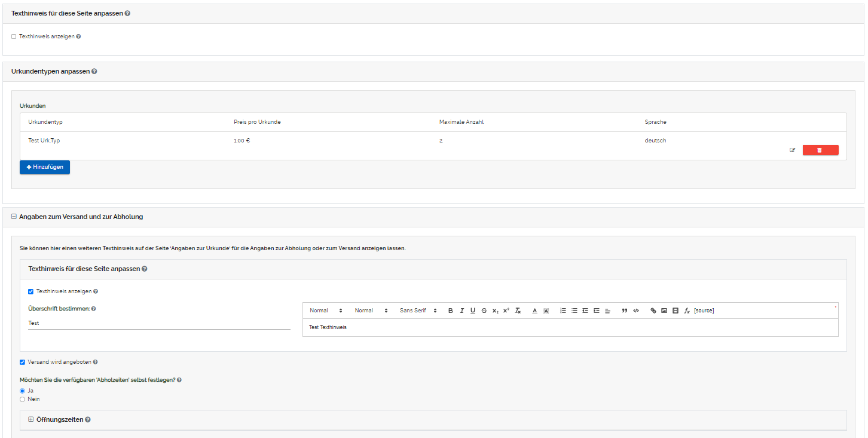This screenshot has width=868, height=438.
Task: Click the insert image icon in editor
Action: pyautogui.click(x=664, y=311)
